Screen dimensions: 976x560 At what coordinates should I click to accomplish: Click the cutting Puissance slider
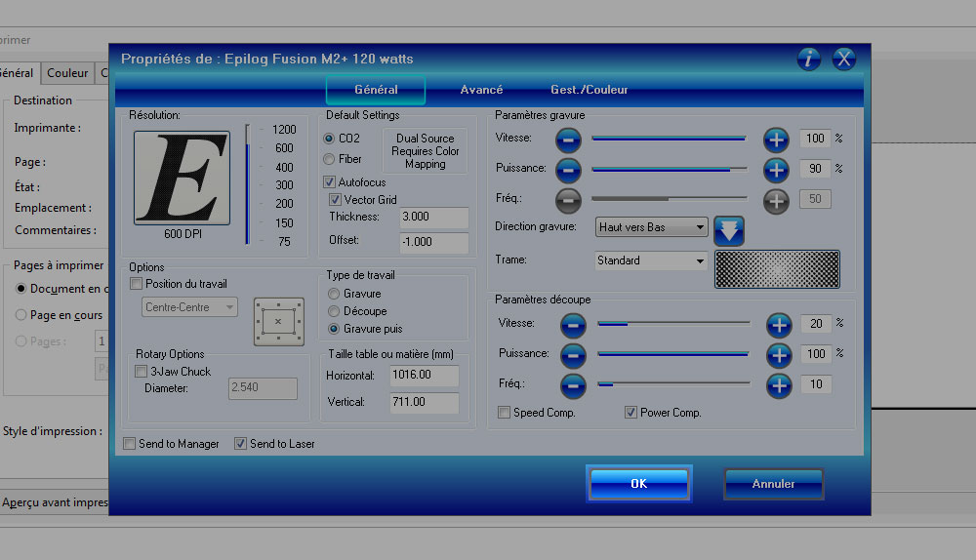click(x=673, y=353)
